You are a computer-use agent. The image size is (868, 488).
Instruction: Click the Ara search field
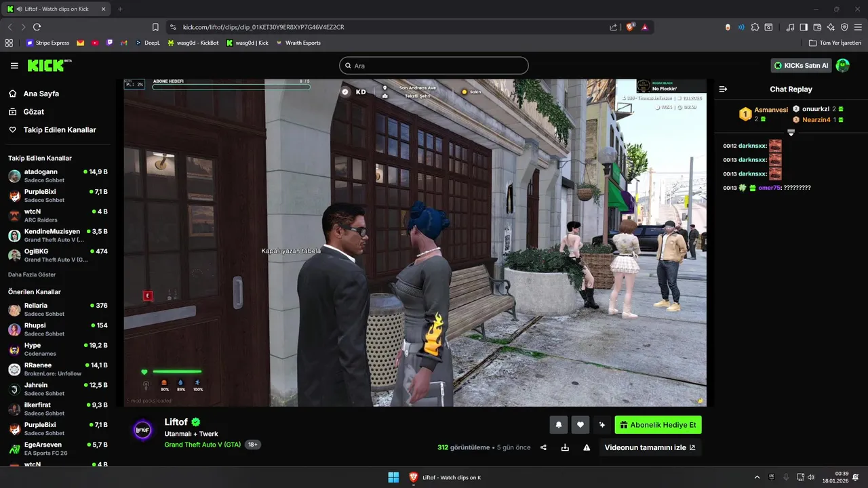(x=434, y=66)
